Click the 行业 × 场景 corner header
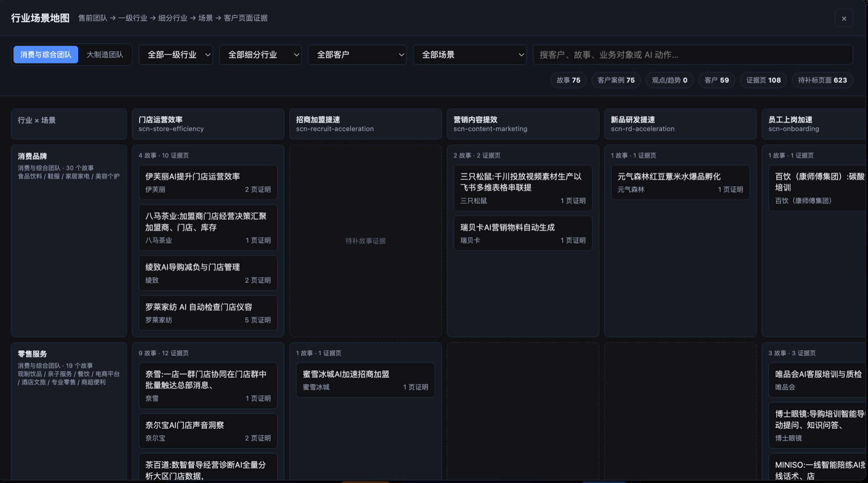The width and height of the screenshot is (868, 483). click(x=69, y=124)
